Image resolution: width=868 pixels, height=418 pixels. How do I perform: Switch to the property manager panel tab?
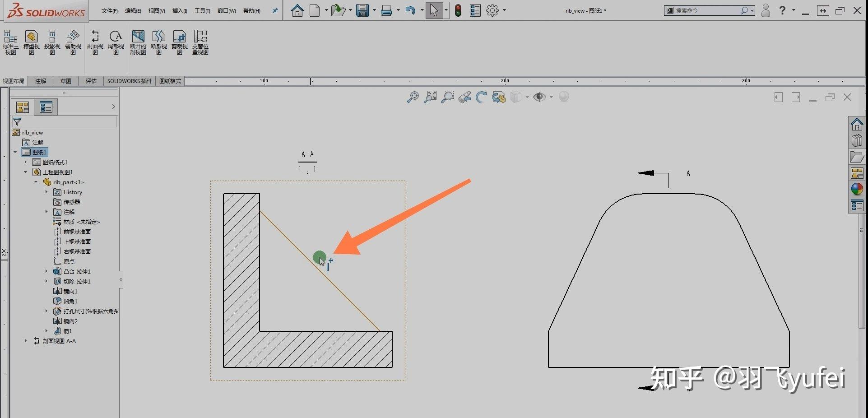coord(46,107)
